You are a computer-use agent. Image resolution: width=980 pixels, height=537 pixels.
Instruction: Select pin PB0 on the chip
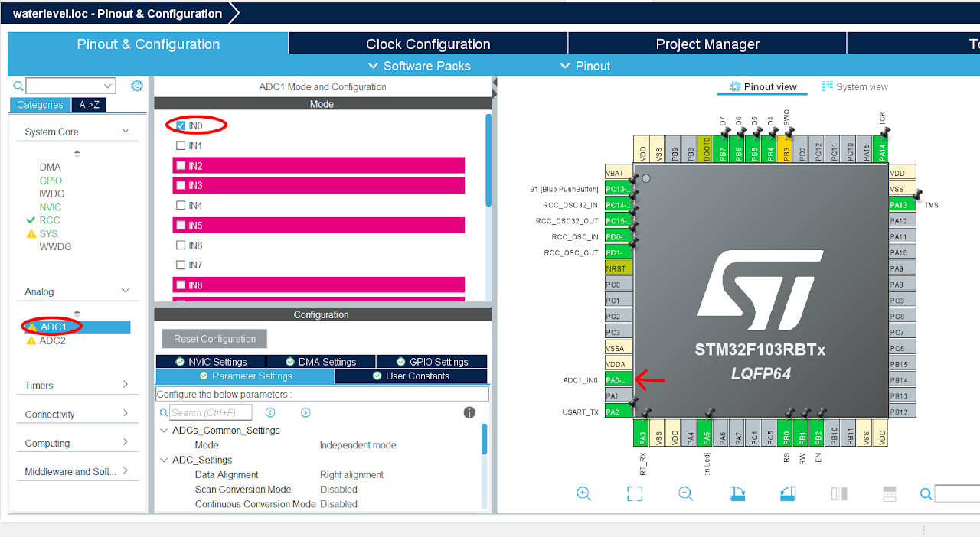786,433
